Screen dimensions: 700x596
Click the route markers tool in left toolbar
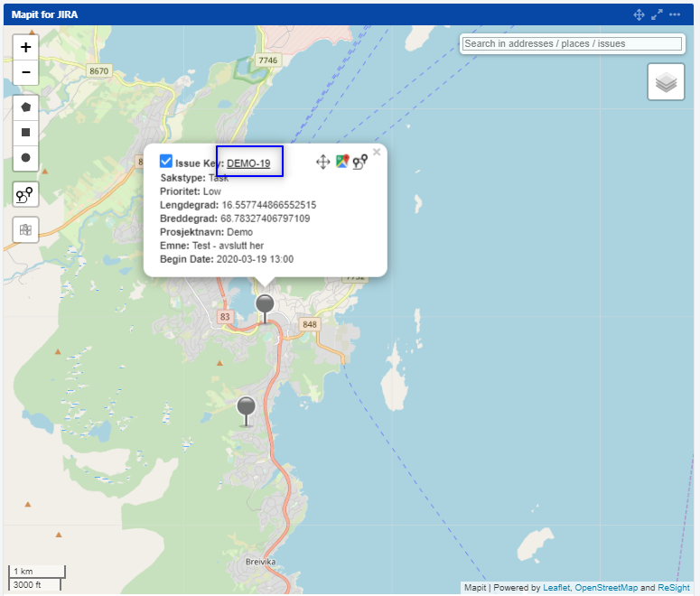[25, 193]
